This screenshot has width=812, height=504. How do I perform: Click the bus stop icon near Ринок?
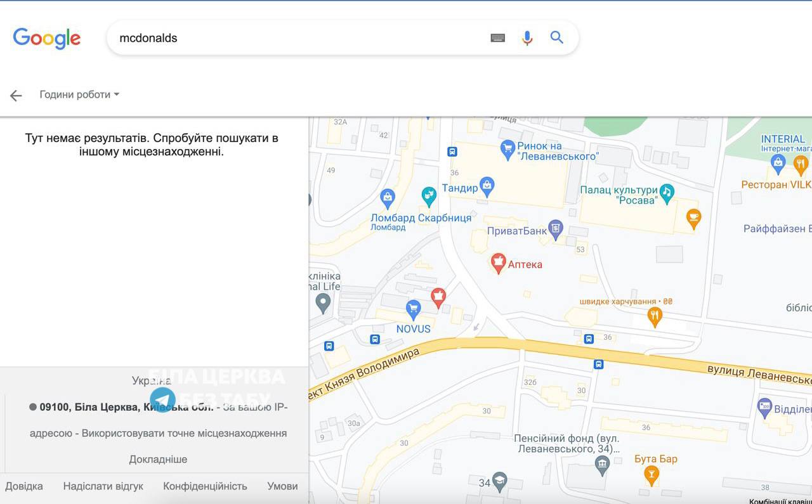(x=452, y=152)
